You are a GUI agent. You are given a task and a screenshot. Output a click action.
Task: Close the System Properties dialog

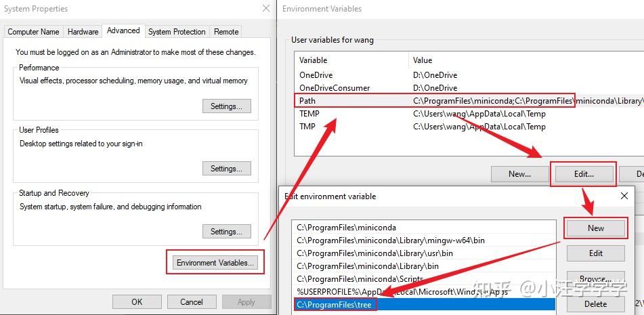[x=266, y=9]
